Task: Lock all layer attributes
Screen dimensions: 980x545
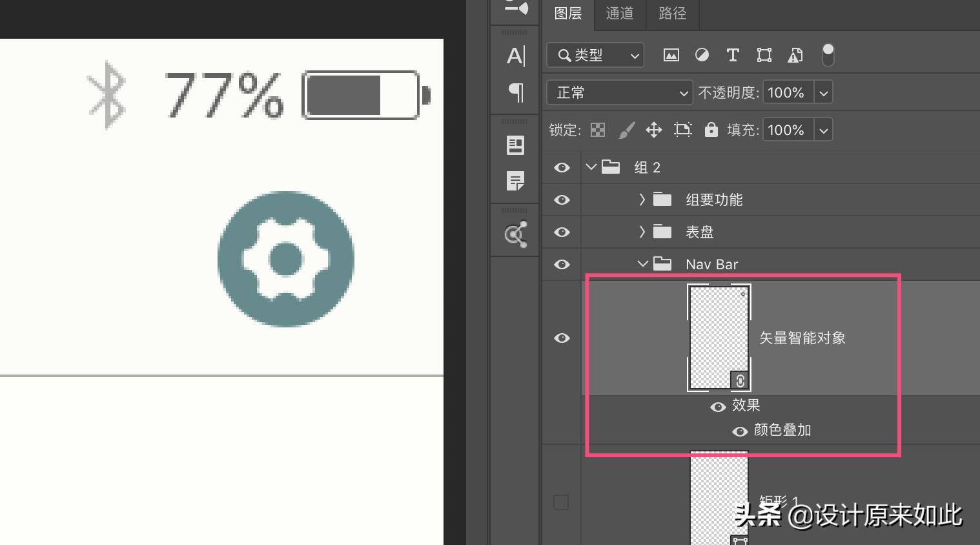Action: click(x=711, y=130)
